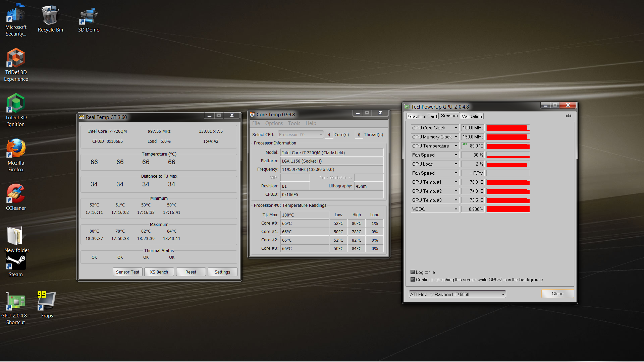Select the CCleaner desktop icon

[x=16, y=197]
